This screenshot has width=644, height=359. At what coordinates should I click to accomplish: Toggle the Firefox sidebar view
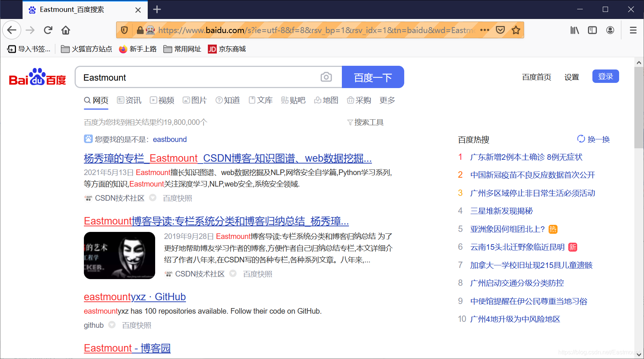592,30
